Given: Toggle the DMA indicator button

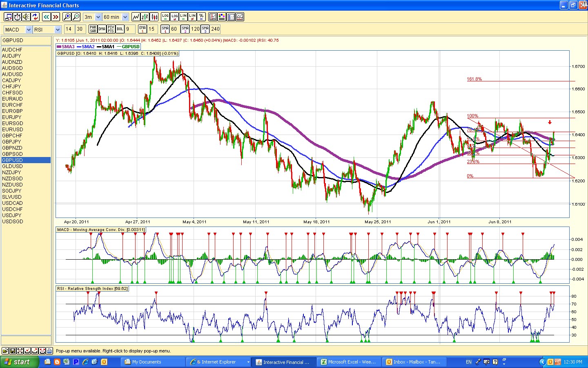Looking at the screenshot, I should [x=102, y=29].
